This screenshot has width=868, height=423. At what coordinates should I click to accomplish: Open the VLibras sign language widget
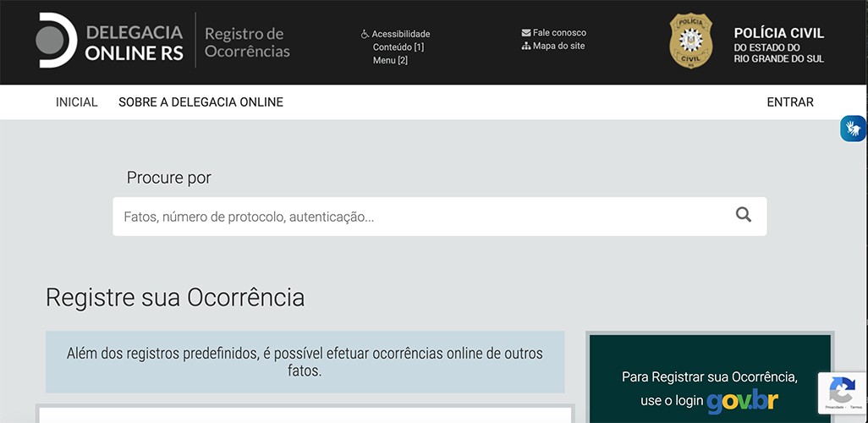[x=853, y=129]
